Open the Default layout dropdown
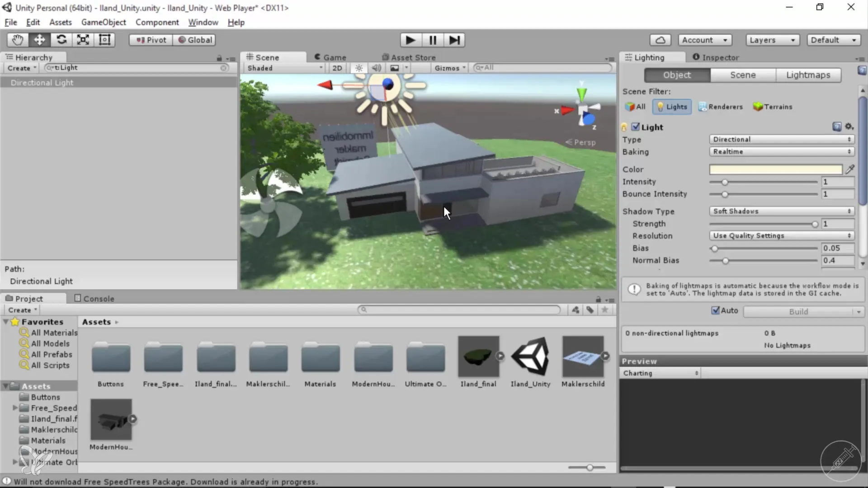868x488 pixels. (834, 40)
